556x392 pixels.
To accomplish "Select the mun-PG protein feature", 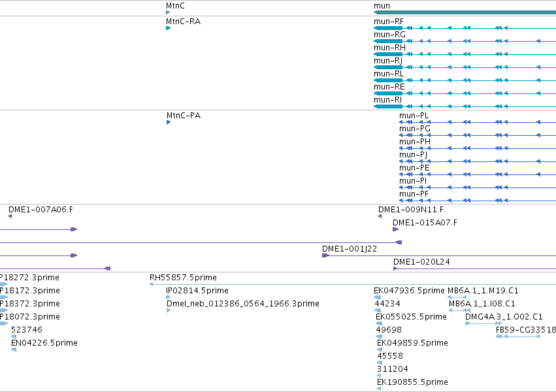I will coord(478,135).
